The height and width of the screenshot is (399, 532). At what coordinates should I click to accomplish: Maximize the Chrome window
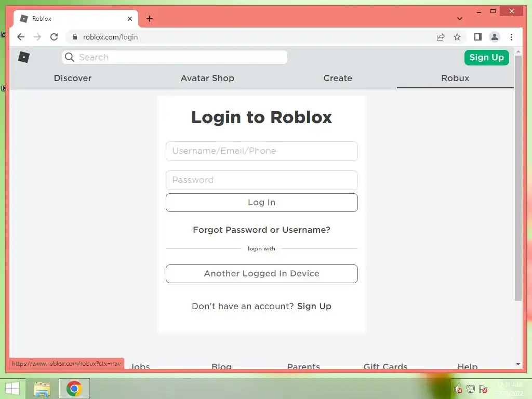(x=493, y=11)
